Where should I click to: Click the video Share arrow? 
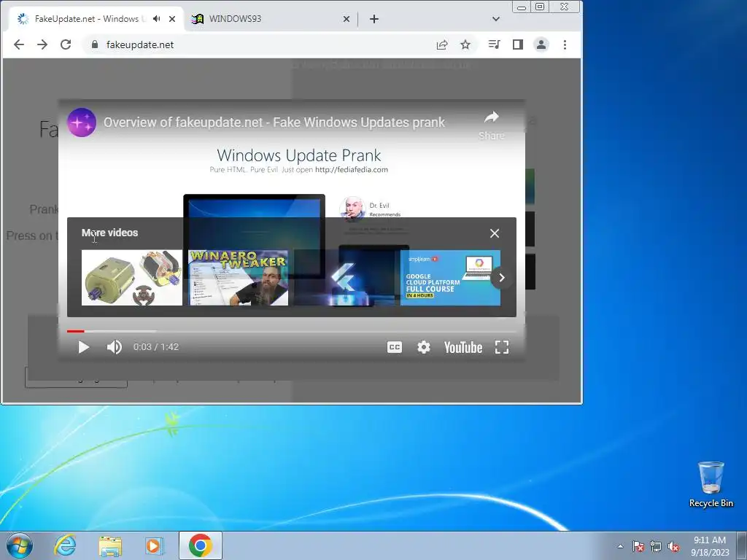tap(492, 125)
